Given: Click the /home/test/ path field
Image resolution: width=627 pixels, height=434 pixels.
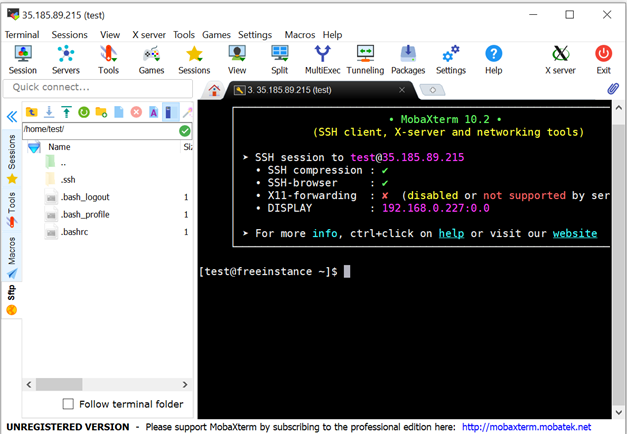Looking at the screenshot, I should [x=100, y=130].
